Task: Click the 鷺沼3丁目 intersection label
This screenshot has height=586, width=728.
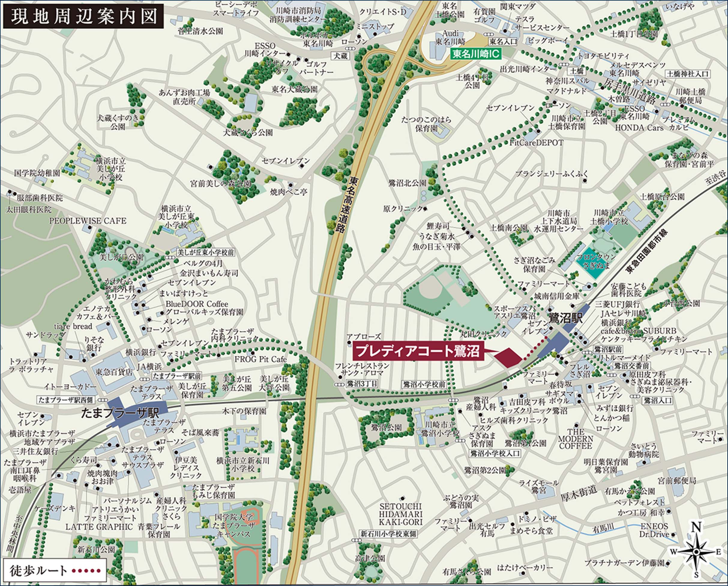Action: [362, 384]
